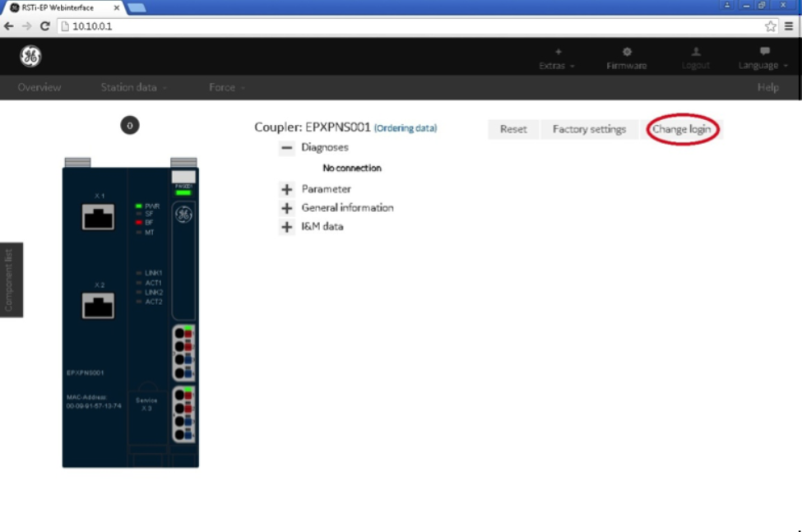The width and height of the screenshot is (802, 532).
Task: Click the GE emblem on the coupler module
Action: point(183,214)
